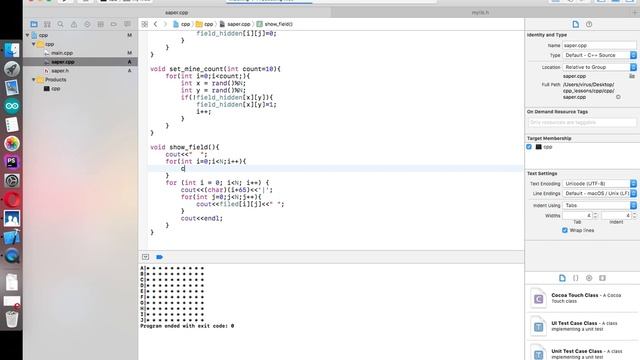The height and width of the screenshot is (360, 640).
Task: Open the Line Endings dropdown
Action: click(x=599, y=193)
